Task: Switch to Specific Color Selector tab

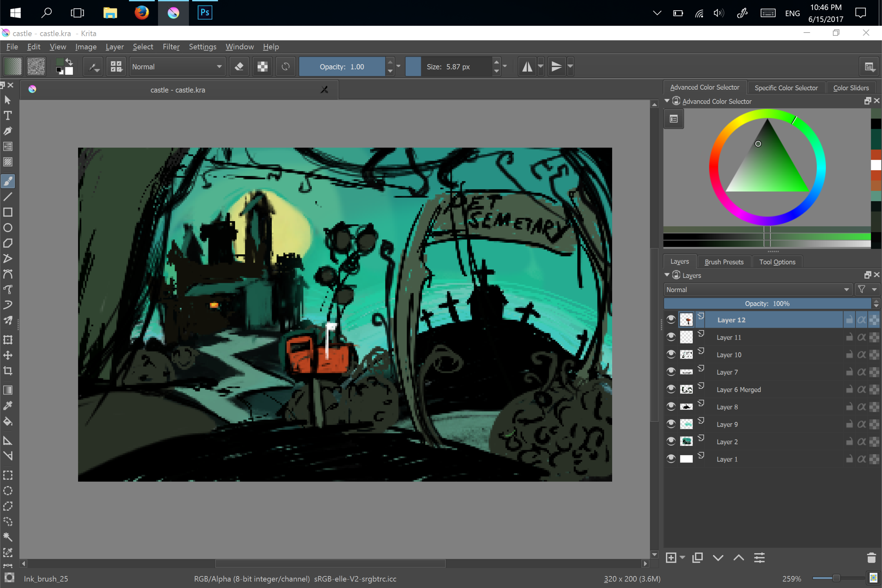Action: pos(786,88)
